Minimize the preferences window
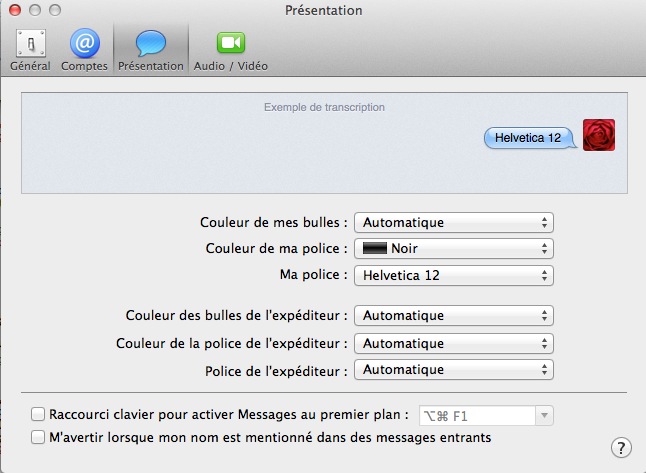646x473 pixels. 35,10
